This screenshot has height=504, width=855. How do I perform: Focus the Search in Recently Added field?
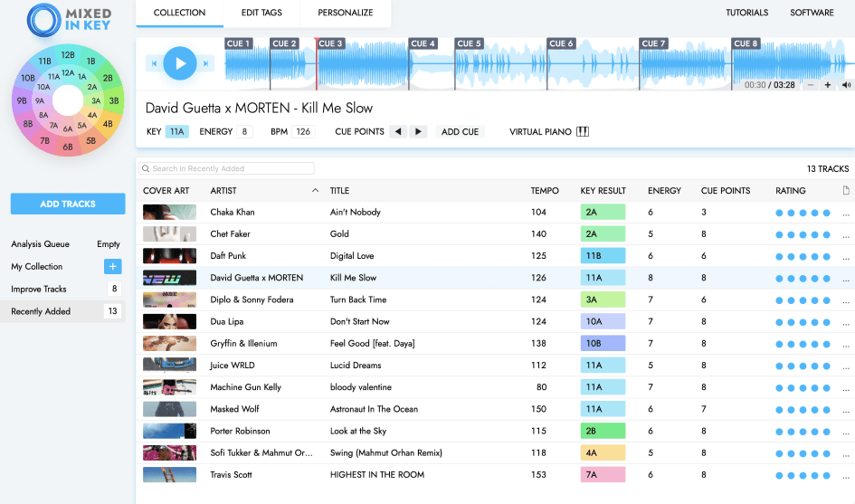[226, 168]
